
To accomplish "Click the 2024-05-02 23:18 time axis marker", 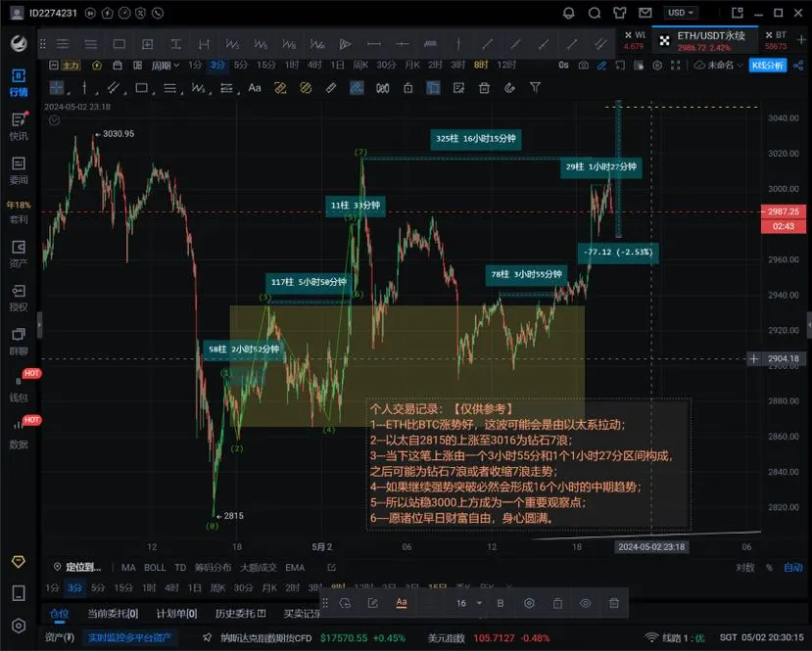I will (x=651, y=547).
